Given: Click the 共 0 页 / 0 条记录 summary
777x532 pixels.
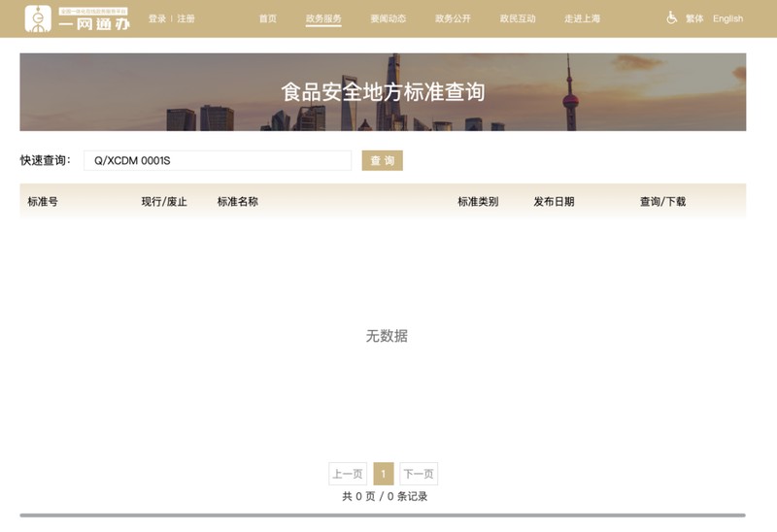Looking at the screenshot, I should pyautogui.click(x=385, y=496).
